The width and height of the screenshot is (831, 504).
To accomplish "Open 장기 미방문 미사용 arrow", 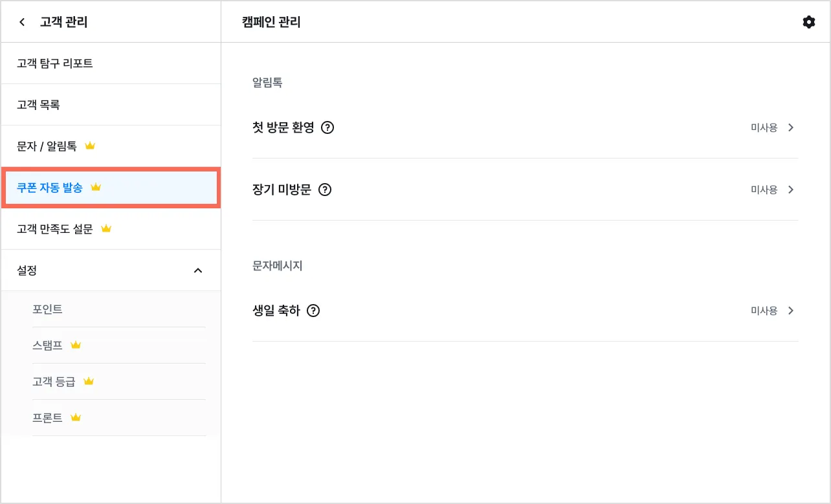I will (790, 190).
